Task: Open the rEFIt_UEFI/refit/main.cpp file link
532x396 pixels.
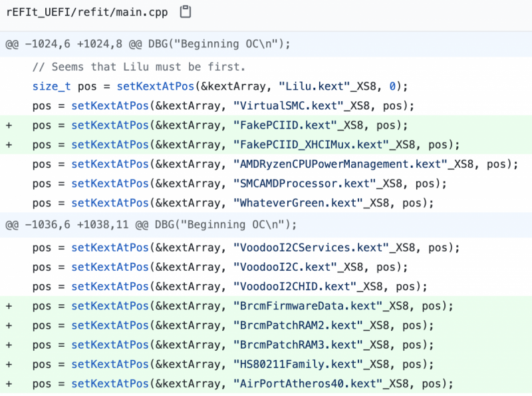Action: click(x=86, y=12)
